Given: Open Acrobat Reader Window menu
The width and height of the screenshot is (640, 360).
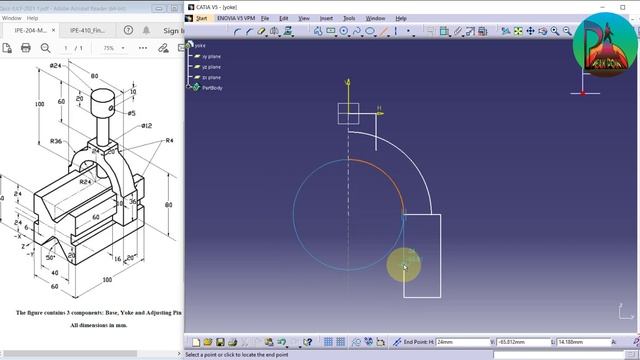Looking at the screenshot, I should point(11,18).
